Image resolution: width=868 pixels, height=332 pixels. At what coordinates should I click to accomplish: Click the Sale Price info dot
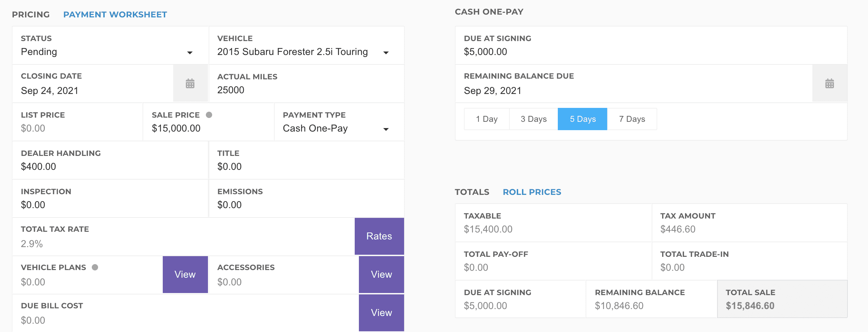point(209,115)
